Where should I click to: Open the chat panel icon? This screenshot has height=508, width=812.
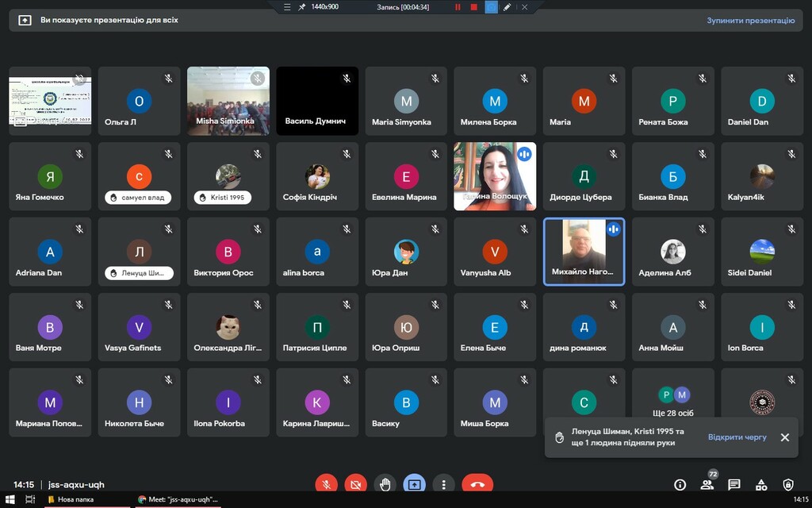(734, 485)
